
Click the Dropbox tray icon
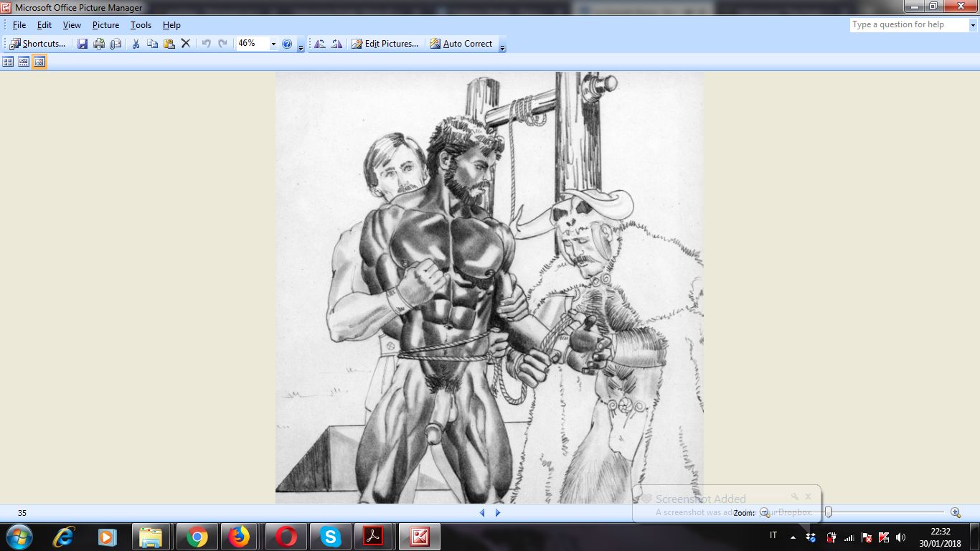[811, 537]
